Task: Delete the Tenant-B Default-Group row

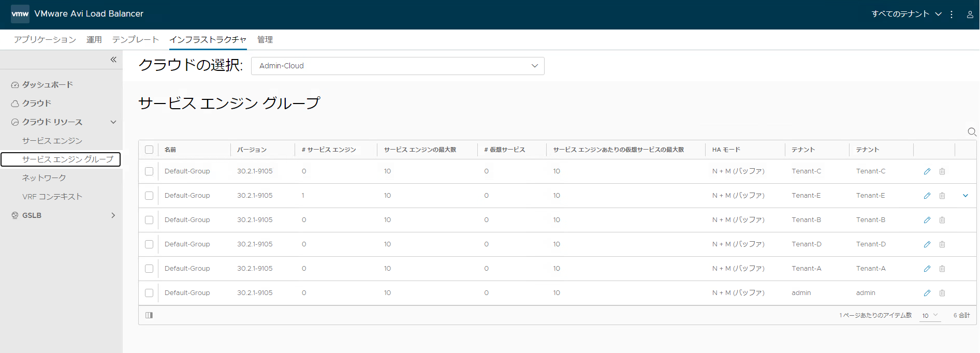Action: pos(942,220)
